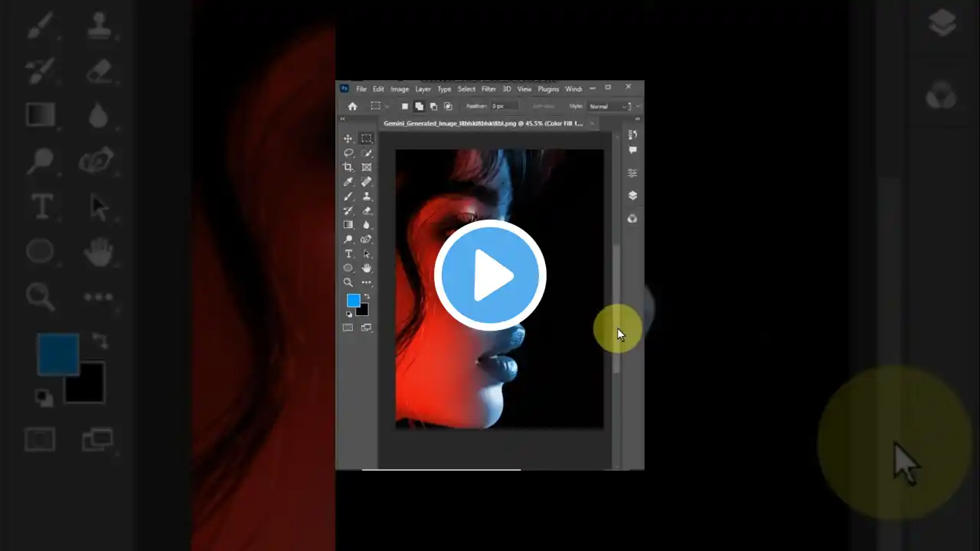Reset to default foreground and background colors
Screen dimensions: 980x551
(349, 314)
